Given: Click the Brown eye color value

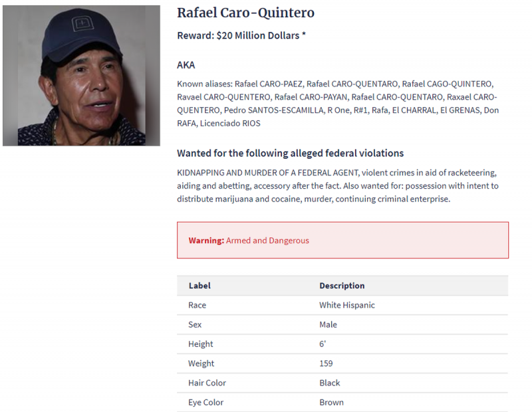Looking at the screenshot, I should pos(332,402).
